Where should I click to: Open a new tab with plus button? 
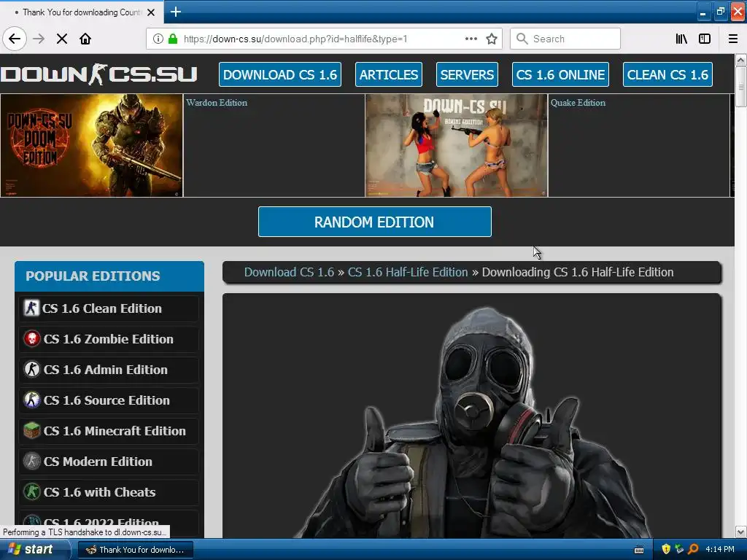coord(175,12)
